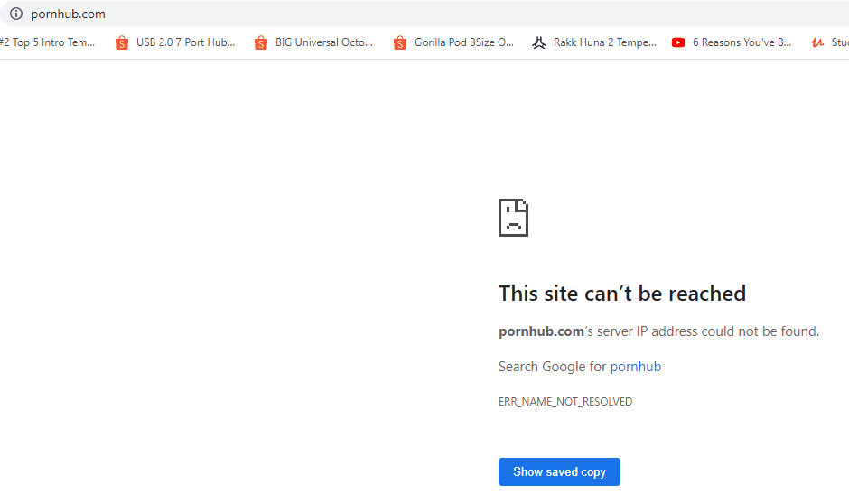The height and width of the screenshot is (504, 849).
Task: Click the 'This site can't be reached' heading
Action: coord(622,294)
